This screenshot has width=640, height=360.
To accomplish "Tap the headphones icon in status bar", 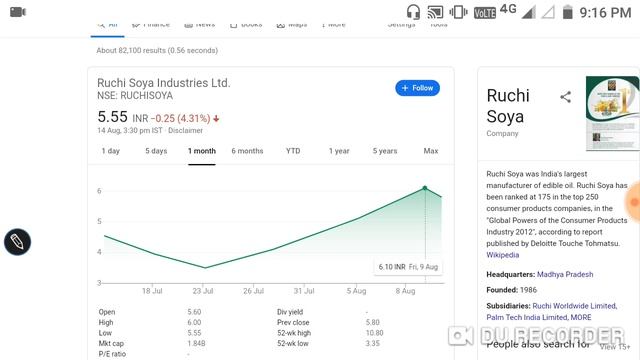I will [x=413, y=12].
